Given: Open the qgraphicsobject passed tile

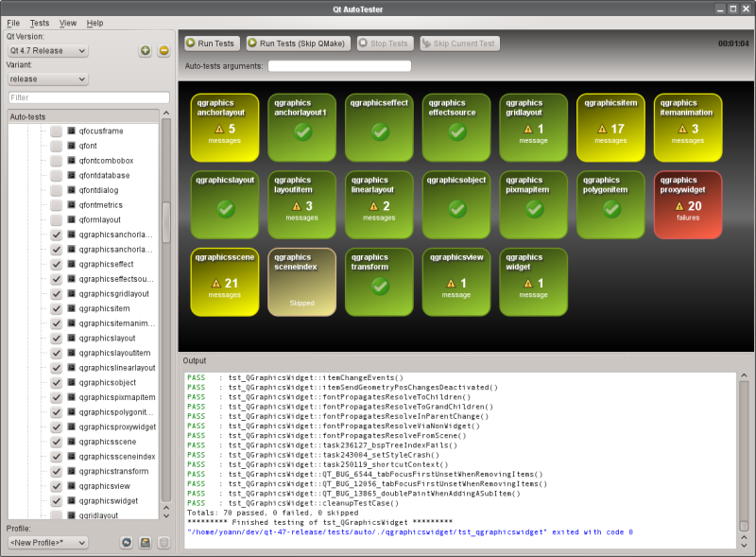Looking at the screenshot, I should (x=456, y=204).
